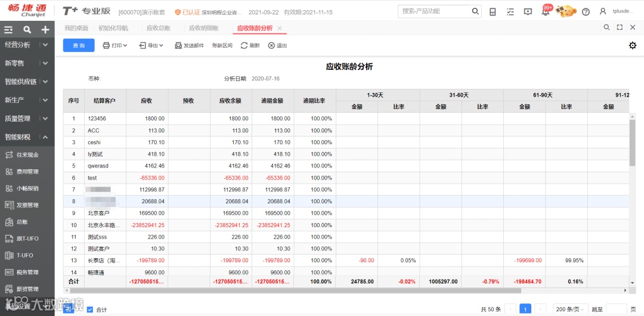The width and height of the screenshot is (644, 316).
Task: Open 小畅报销 in the sidebar
Action: (x=27, y=188)
